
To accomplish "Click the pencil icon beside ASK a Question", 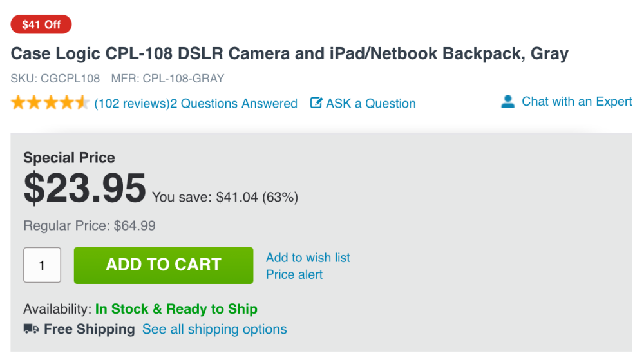I will point(316,103).
